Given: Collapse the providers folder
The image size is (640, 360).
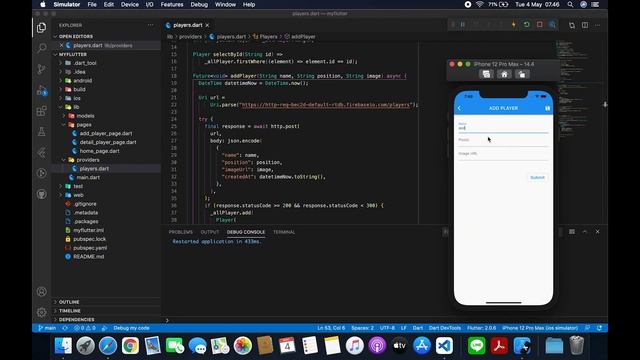Looking at the screenshot, I should (87, 160).
